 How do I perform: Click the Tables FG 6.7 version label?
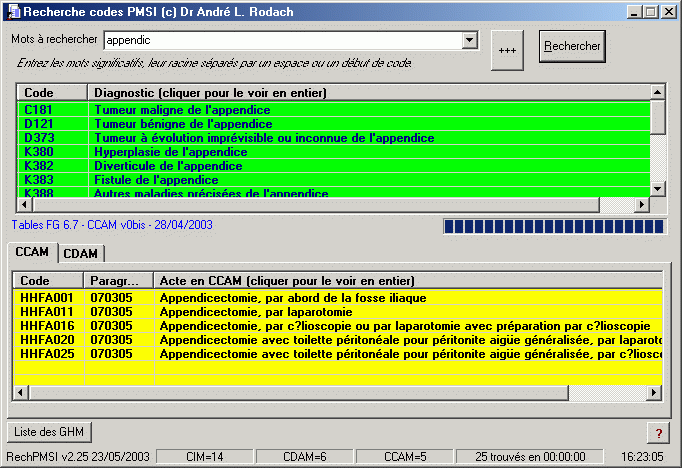pyautogui.click(x=112, y=225)
